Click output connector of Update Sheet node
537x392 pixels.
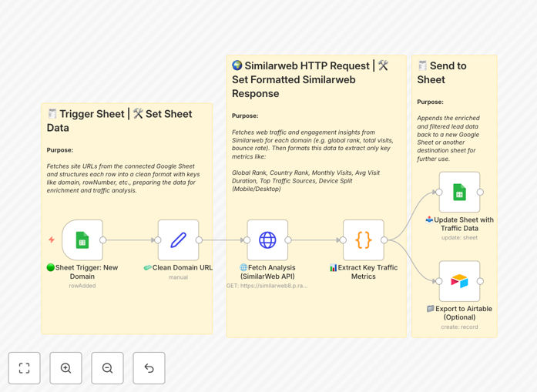pos(480,192)
